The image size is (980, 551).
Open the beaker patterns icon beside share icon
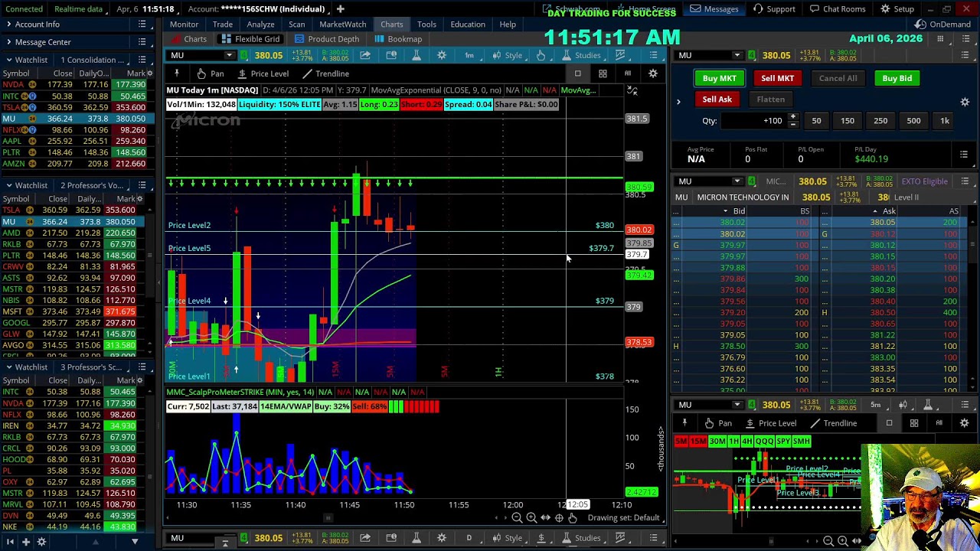(416, 55)
